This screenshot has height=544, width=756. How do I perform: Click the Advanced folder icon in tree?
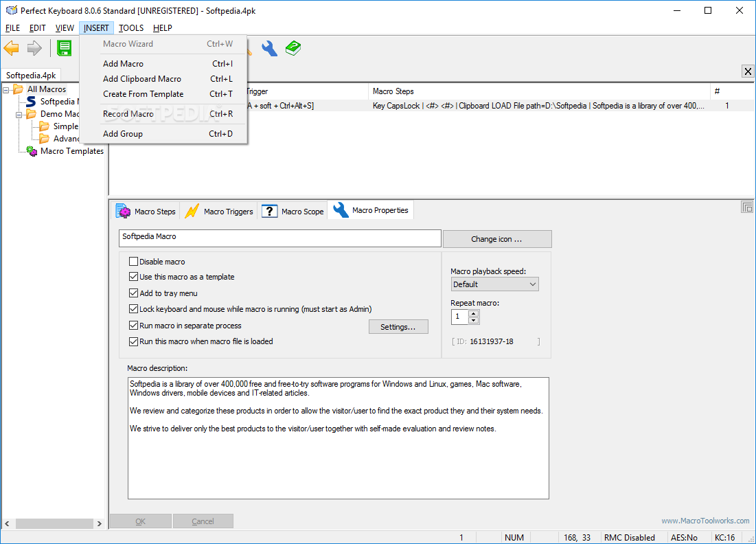click(45, 139)
